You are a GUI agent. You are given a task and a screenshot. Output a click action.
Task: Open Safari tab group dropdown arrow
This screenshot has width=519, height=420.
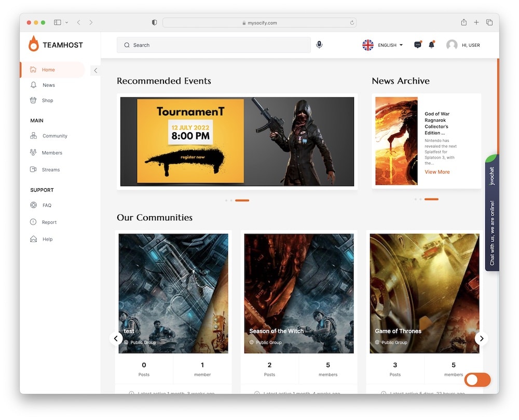coord(66,22)
